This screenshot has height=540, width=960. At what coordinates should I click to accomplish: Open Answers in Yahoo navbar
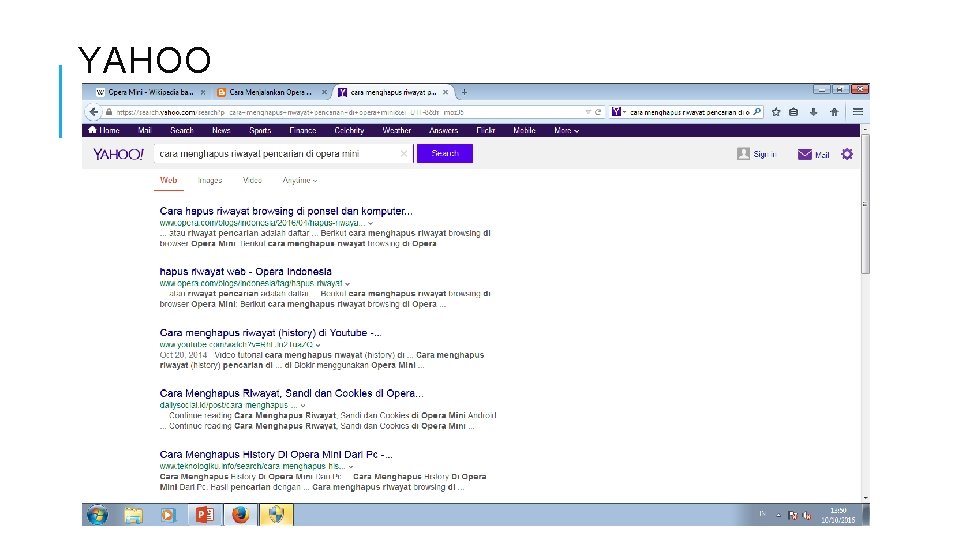click(x=443, y=130)
